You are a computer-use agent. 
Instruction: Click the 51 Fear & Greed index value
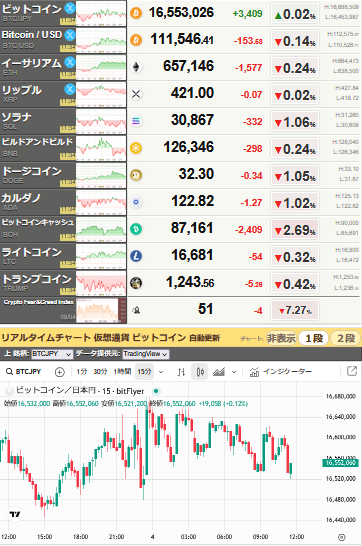click(205, 309)
